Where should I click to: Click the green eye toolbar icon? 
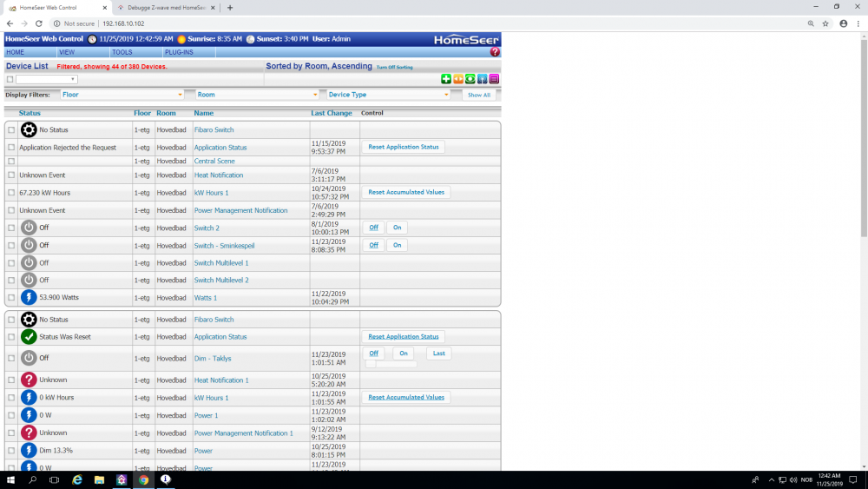[470, 79]
